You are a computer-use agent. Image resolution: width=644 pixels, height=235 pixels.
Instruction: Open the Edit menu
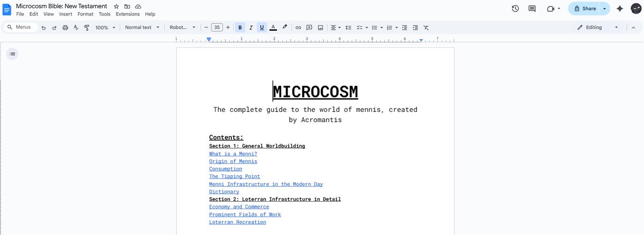point(33,14)
